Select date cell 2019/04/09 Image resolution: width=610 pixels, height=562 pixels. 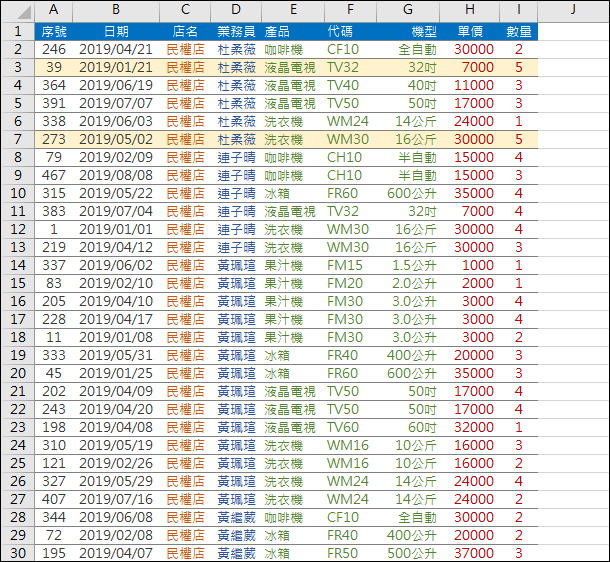click(x=116, y=391)
